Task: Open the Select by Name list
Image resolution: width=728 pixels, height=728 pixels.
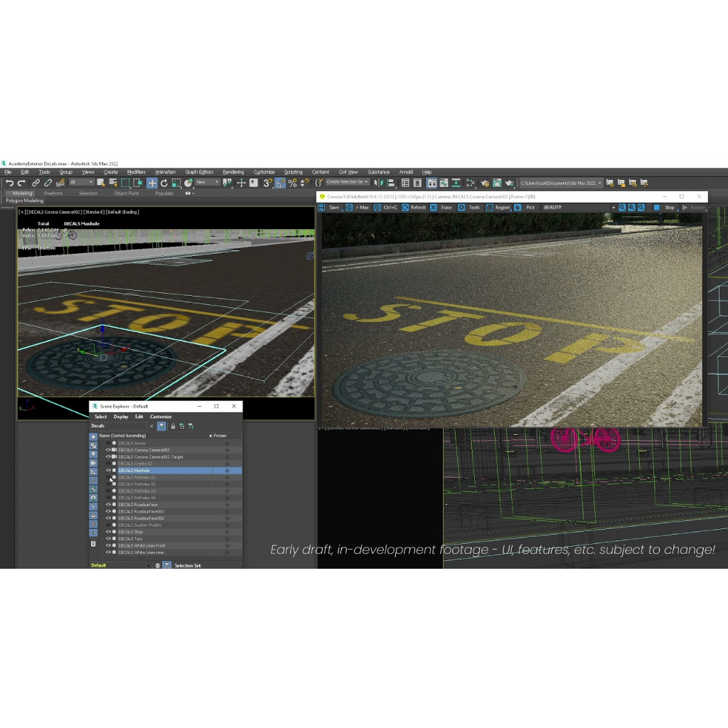Action: [113, 183]
